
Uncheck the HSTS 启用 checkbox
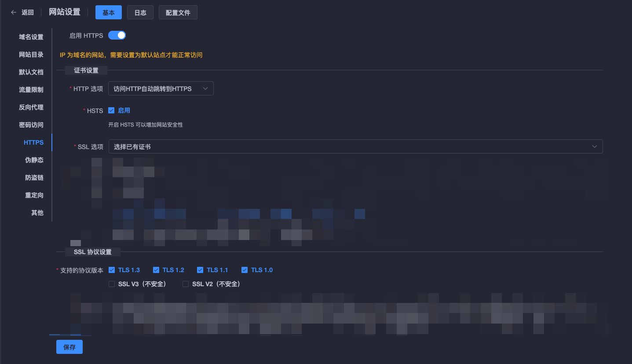111,110
